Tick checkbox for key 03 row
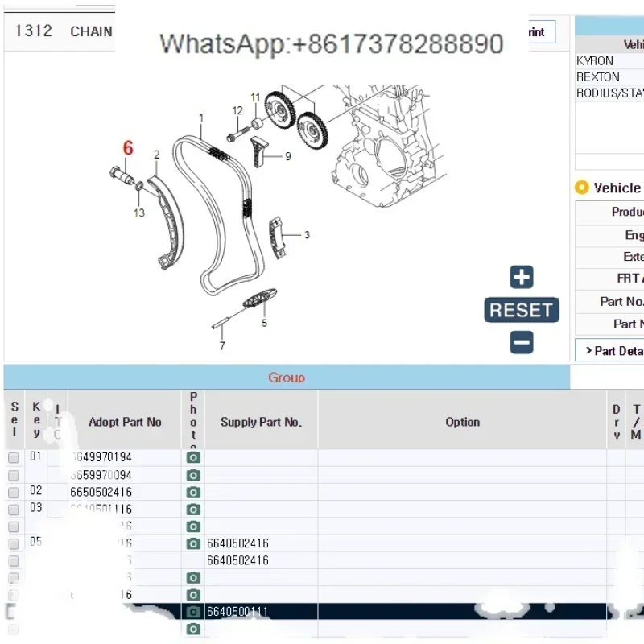Image resolution: width=644 pixels, height=644 pixels. 14,510
